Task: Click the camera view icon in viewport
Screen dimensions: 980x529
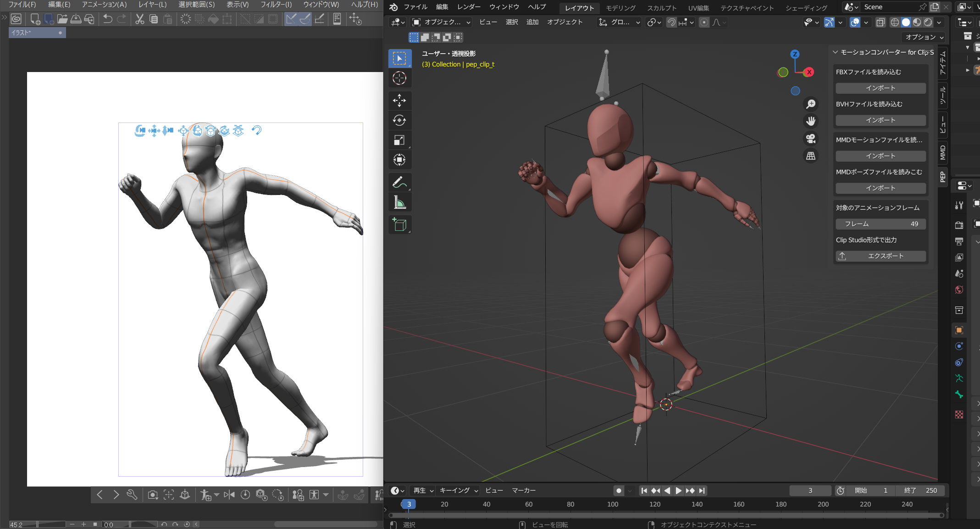Action: click(811, 139)
